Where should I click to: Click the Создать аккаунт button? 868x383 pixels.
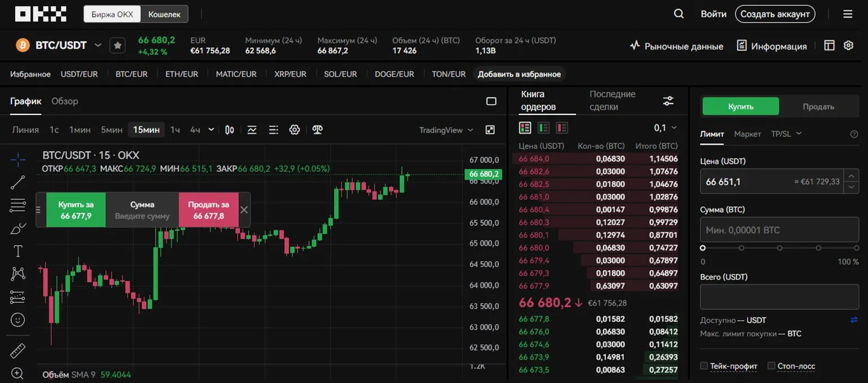[775, 14]
